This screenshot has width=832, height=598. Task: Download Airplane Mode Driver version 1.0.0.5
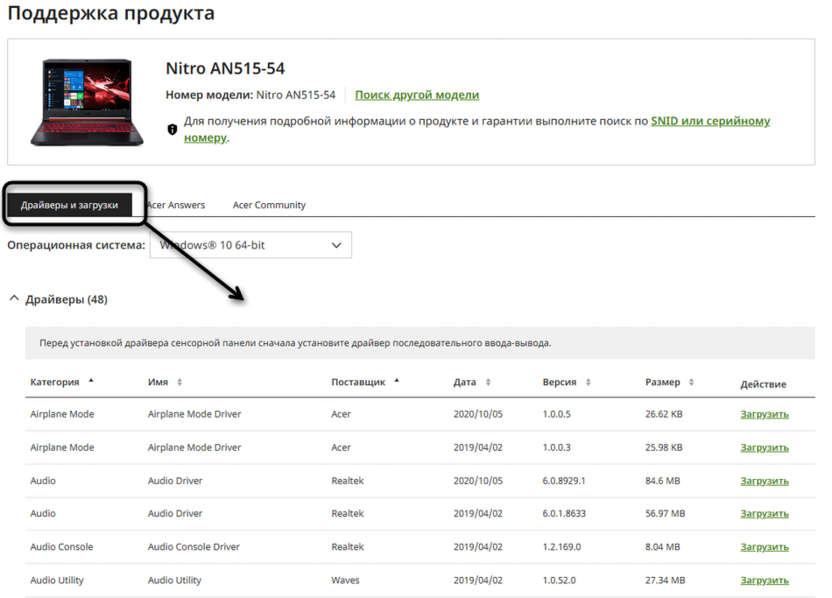765,414
